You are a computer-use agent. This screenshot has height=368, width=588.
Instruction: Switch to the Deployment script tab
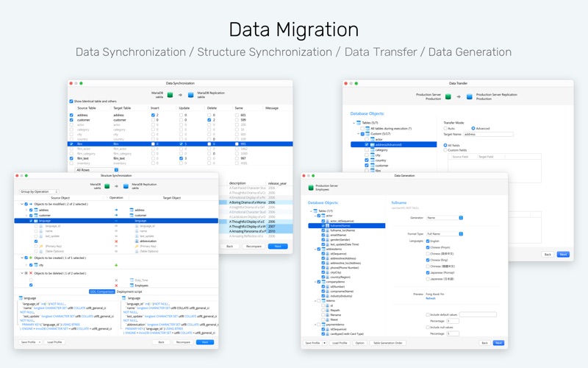click(x=129, y=291)
